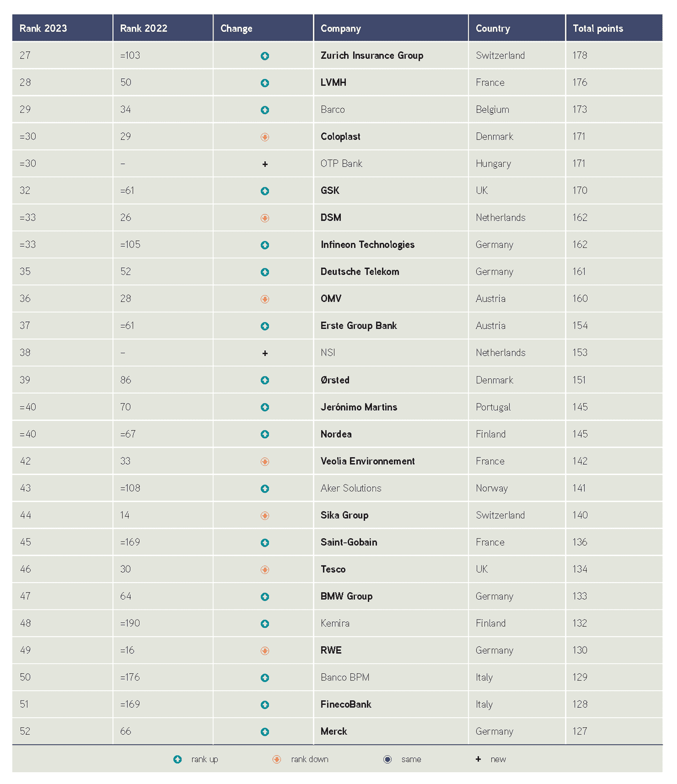
Task: Click the rank up icon for Ørsted
Action: point(265,380)
